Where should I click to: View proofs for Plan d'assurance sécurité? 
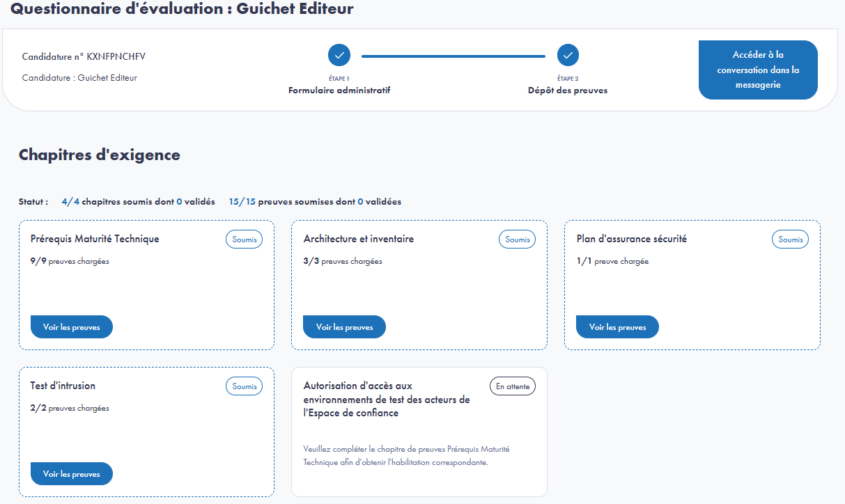(617, 327)
